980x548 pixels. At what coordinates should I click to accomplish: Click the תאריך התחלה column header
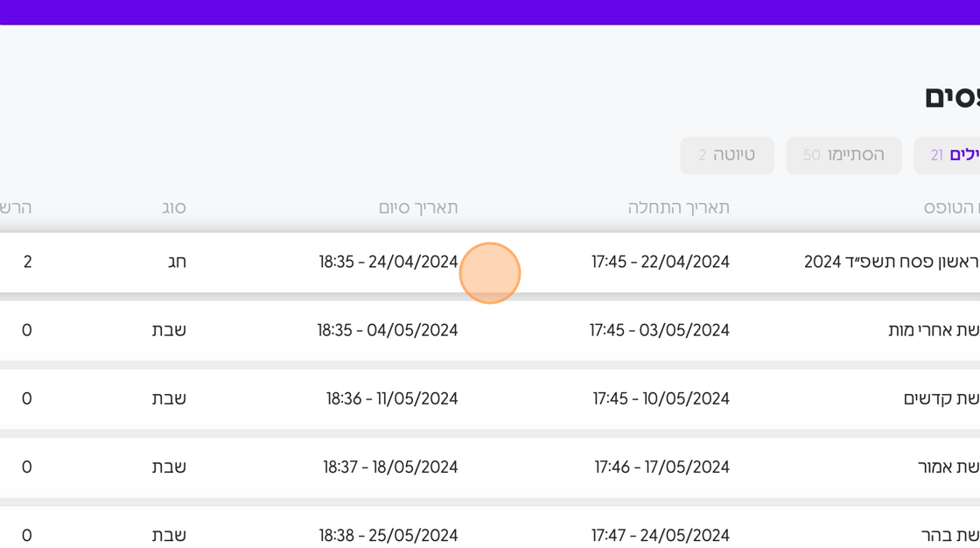click(x=678, y=208)
